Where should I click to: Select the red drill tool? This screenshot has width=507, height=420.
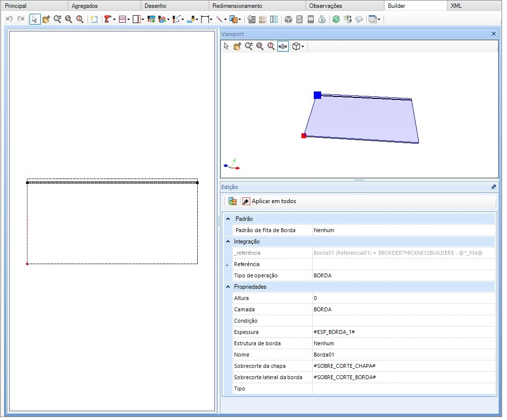tap(108, 19)
